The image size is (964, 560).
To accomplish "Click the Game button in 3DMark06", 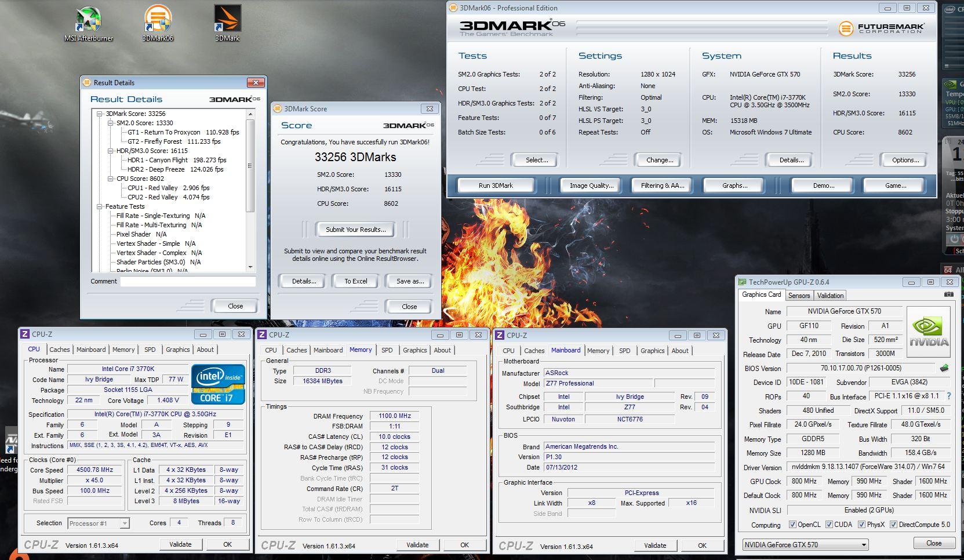I will coord(895,186).
